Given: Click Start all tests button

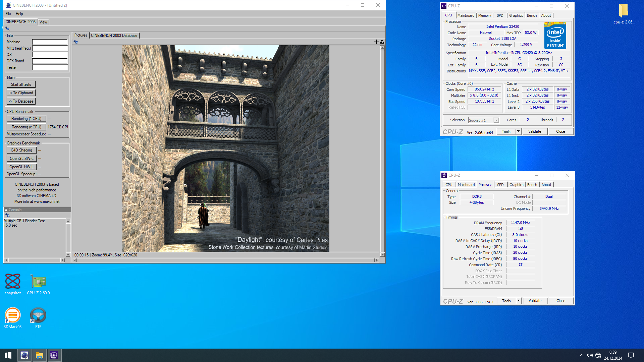Looking at the screenshot, I should point(21,84).
